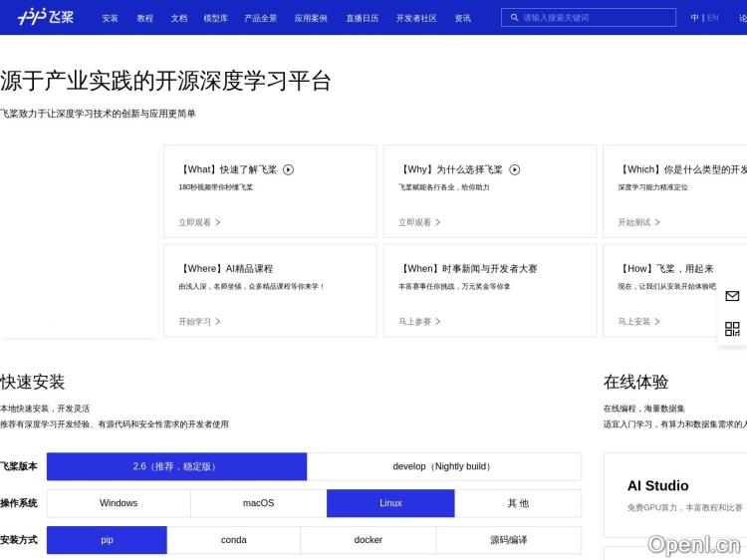Click the 快速安装 section heading
The image size is (747, 560).
(x=33, y=382)
